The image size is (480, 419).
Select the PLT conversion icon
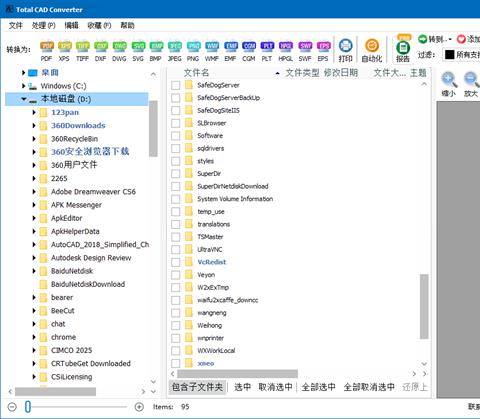(267, 51)
